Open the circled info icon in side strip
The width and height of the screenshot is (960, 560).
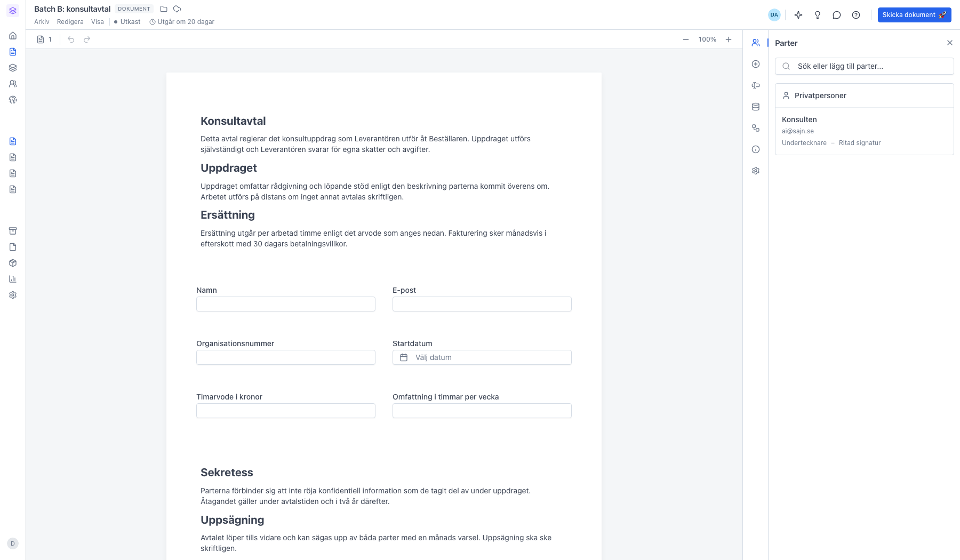[756, 149]
